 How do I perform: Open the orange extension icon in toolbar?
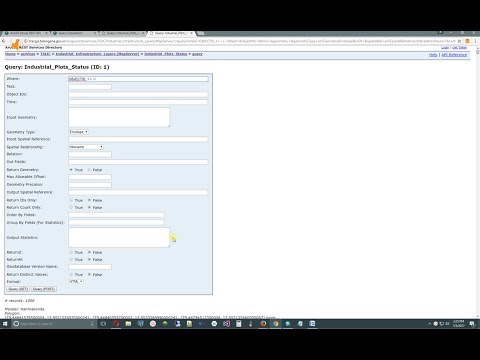tap(467, 41)
